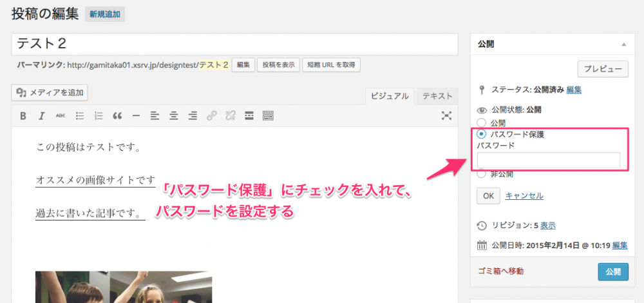Click the post title field テスト２
Image resolution: width=644 pixels, height=303 pixels.
(x=234, y=44)
